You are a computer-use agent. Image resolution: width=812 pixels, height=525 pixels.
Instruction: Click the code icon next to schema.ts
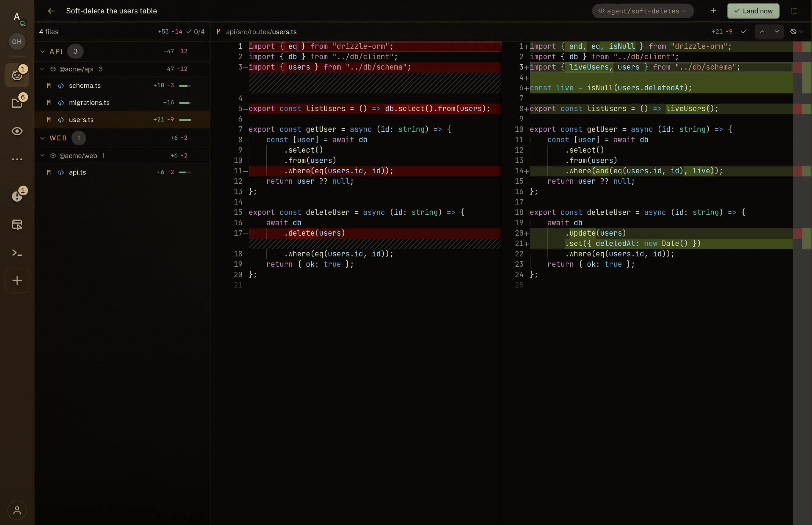(x=61, y=85)
